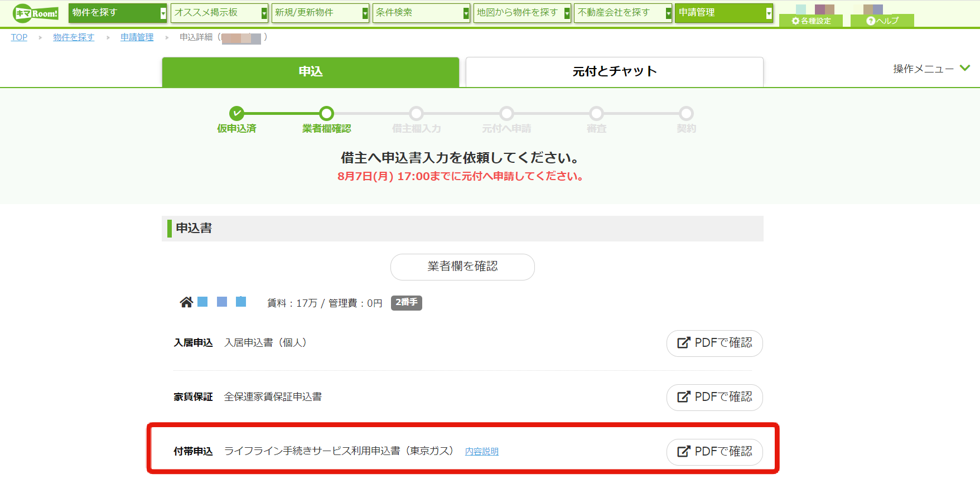Click the 契約 step marker
The width and height of the screenshot is (980, 479).
coord(686,113)
